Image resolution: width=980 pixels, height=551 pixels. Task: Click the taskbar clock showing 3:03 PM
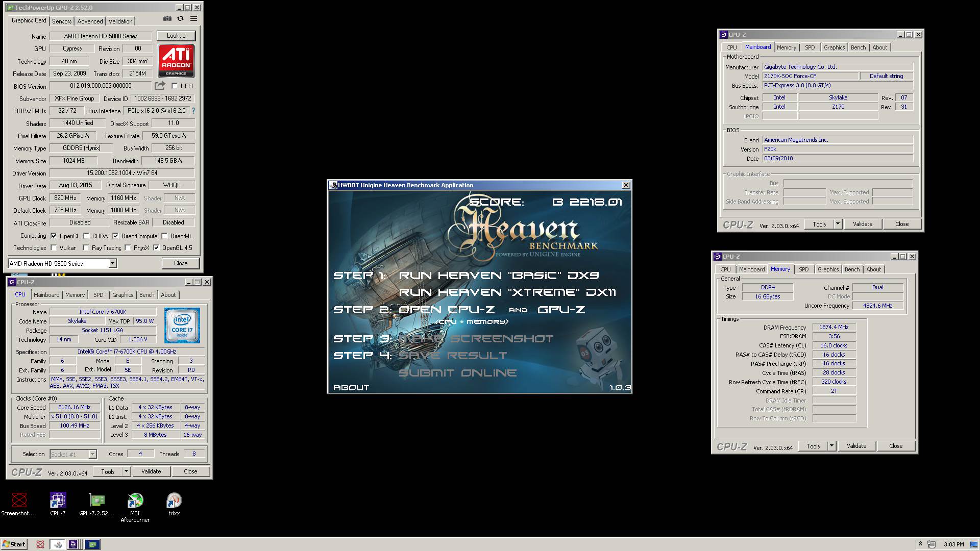pos(954,544)
